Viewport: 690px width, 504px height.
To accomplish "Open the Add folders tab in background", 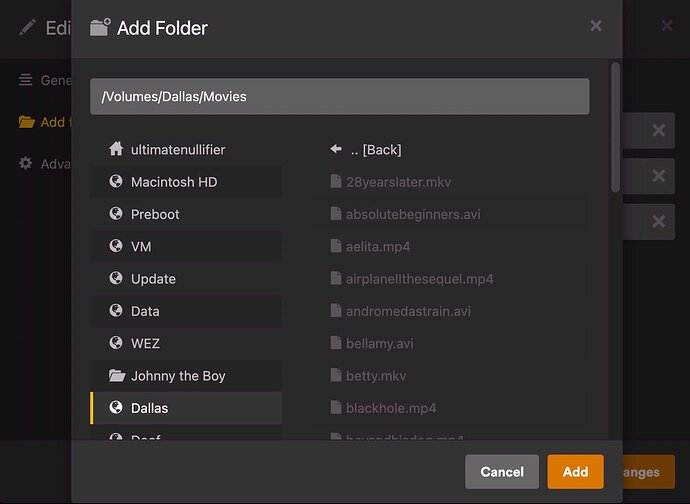I will (44, 122).
